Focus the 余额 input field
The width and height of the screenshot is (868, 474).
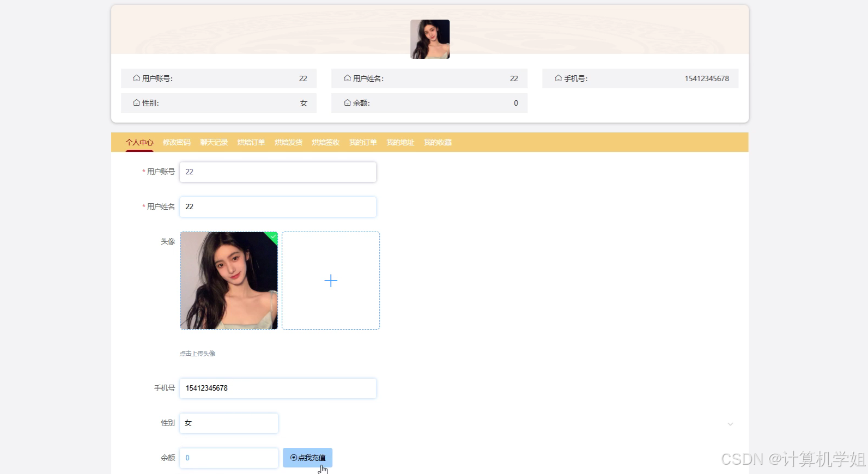coord(229,458)
